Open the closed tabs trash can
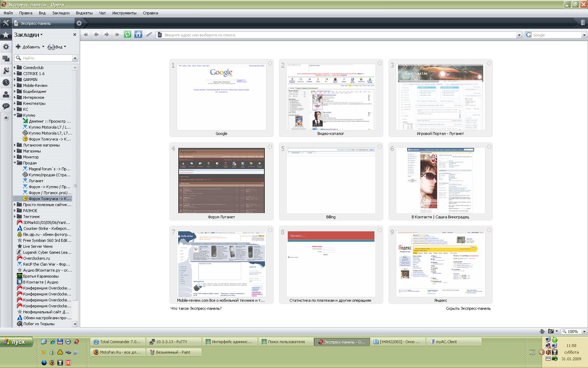This screenshot has width=588, height=368. 583,22
